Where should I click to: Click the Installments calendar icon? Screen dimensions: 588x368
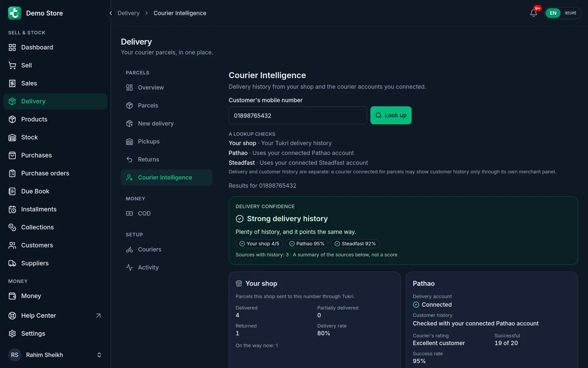click(12, 209)
